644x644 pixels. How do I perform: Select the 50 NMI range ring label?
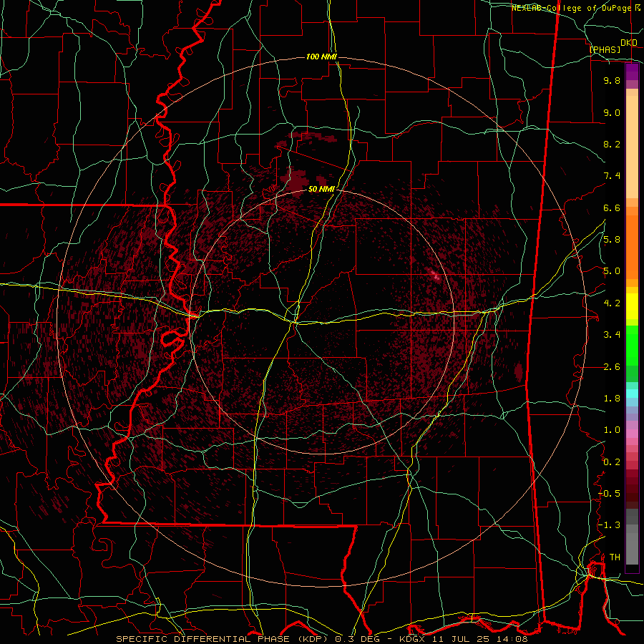[x=321, y=189]
